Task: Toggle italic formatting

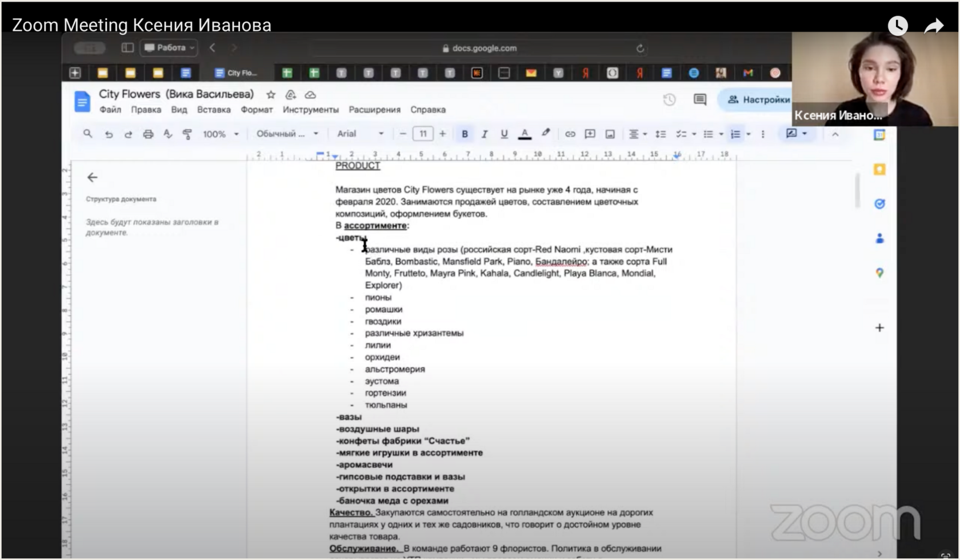Action: (484, 134)
